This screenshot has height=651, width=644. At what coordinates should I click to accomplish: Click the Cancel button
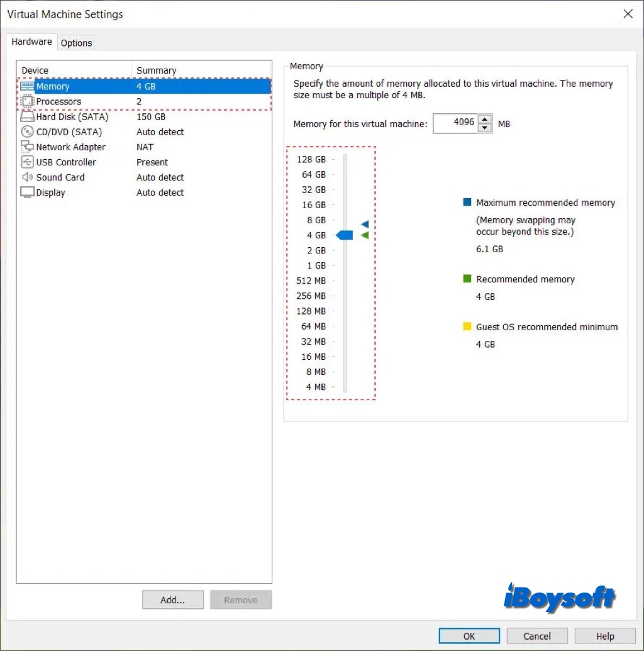pos(537,636)
